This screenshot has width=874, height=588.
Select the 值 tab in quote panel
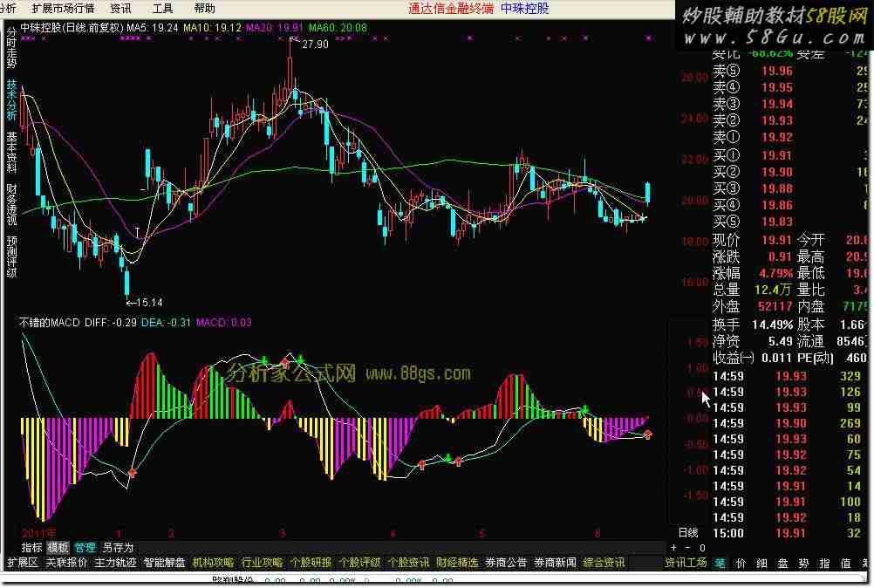845,563
